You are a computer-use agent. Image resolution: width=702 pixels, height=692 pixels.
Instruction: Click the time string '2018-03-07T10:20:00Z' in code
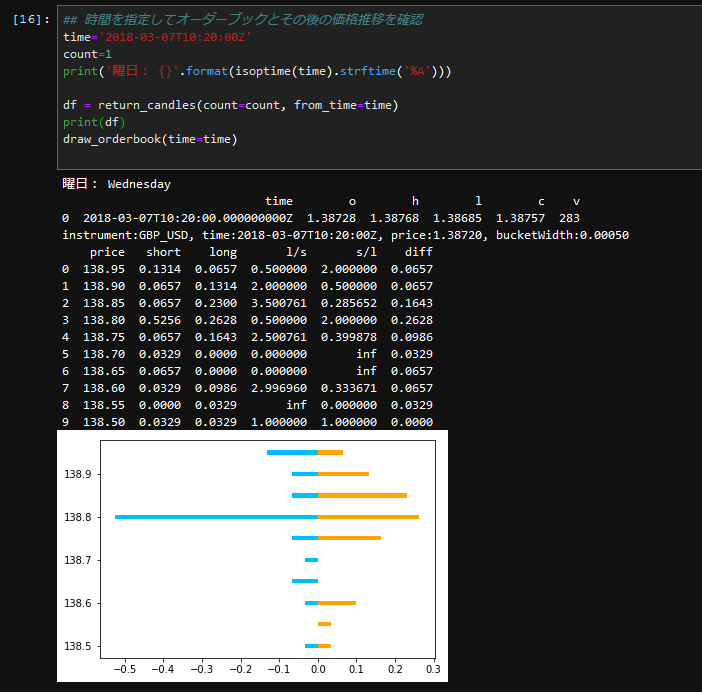[175, 37]
